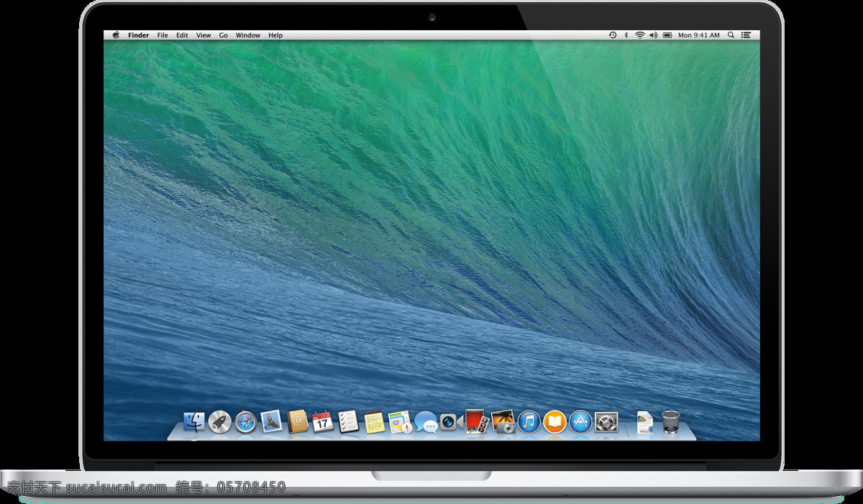Open the App Store icon in Dock
The image size is (863, 504).
click(580, 422)
